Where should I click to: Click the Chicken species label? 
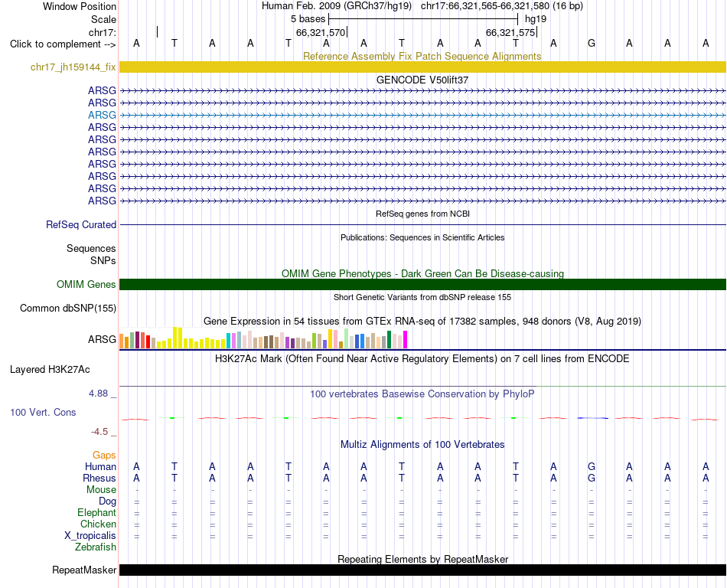98,524
